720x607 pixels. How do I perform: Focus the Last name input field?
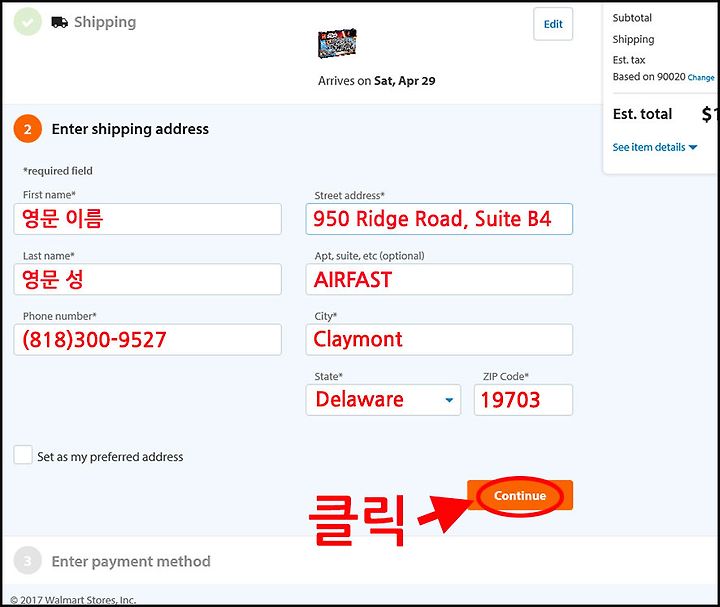click(x=147, y=279)
